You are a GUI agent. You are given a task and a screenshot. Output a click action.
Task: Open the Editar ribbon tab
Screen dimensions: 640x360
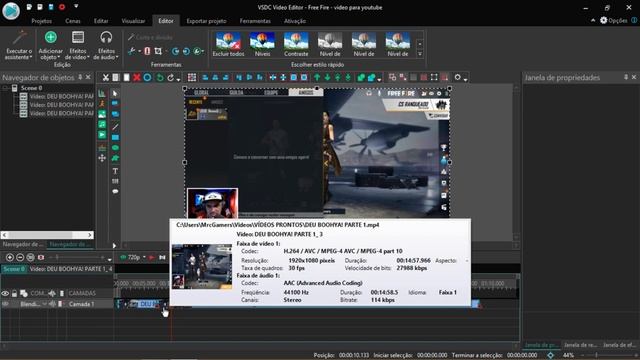coord(101,21)
